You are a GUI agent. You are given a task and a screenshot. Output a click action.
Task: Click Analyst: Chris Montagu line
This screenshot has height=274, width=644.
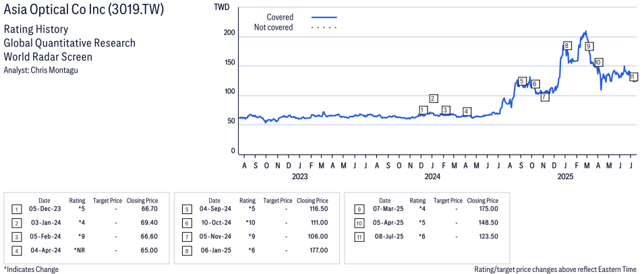(x=40, y=70)
